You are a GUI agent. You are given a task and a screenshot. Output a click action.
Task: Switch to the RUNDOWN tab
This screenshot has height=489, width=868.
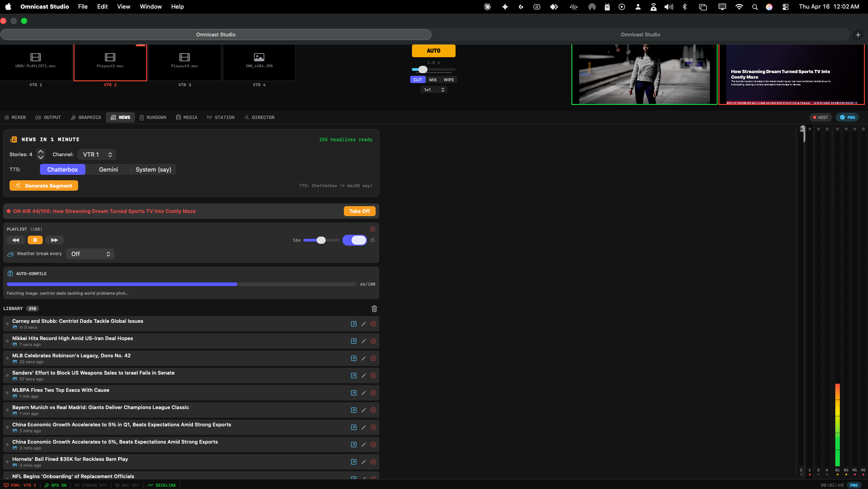[x=153, y=118]
